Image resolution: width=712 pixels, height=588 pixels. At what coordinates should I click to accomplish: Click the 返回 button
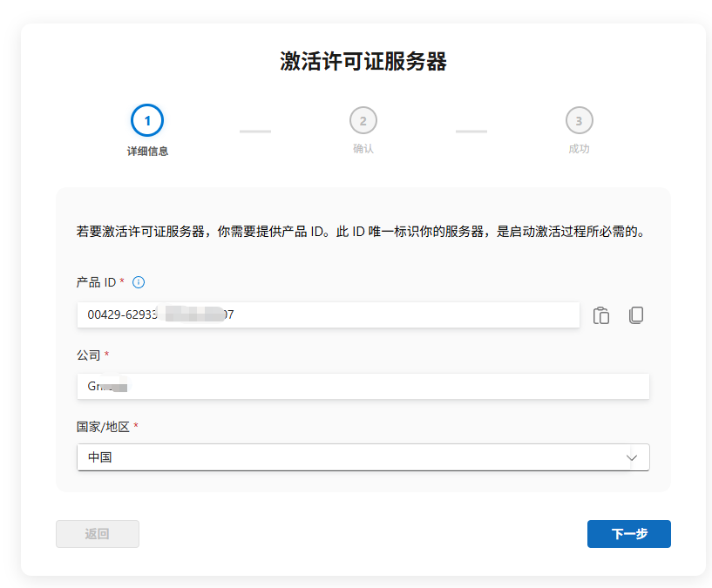click(x=98, y=533)
